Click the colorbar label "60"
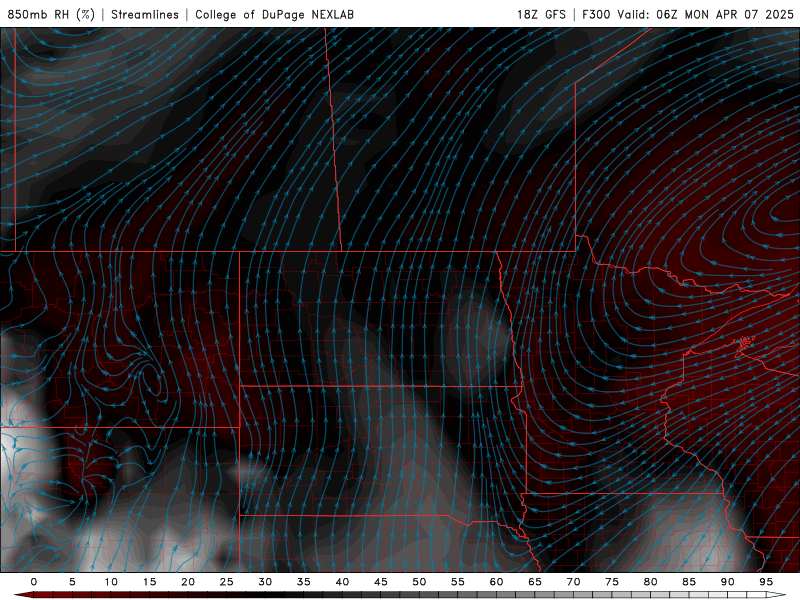The width and height of the screenshot is (800, 600). pos(496,582)
